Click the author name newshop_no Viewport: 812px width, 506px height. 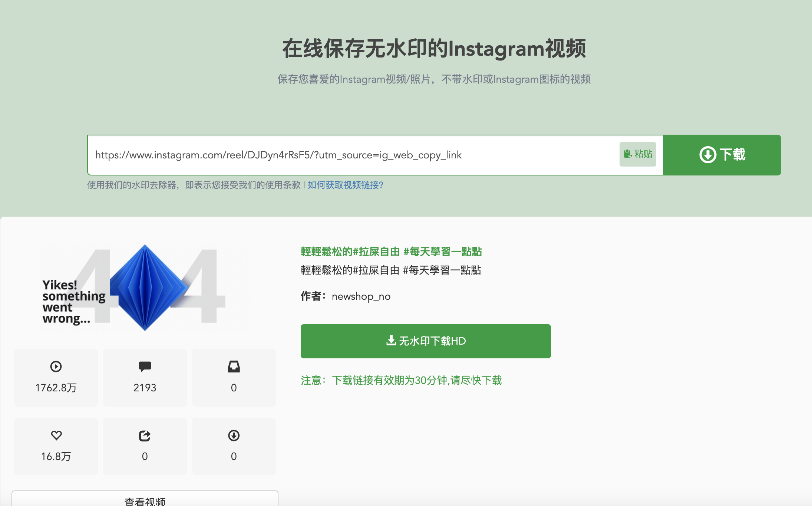(x=361, y=296)
